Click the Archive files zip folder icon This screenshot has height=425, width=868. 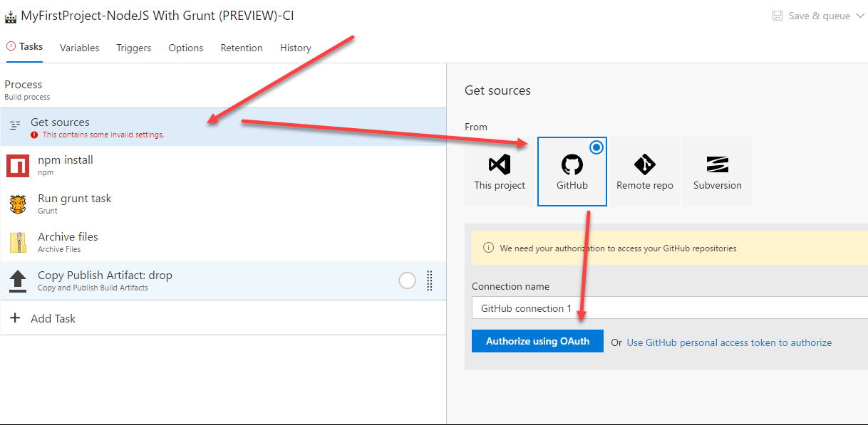[18, 242]
